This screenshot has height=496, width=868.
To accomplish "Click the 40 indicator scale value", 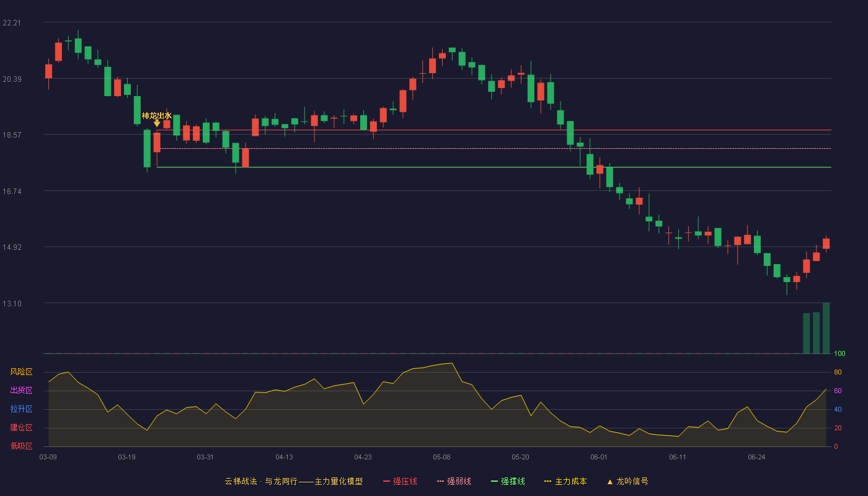I will click(838, 409).
